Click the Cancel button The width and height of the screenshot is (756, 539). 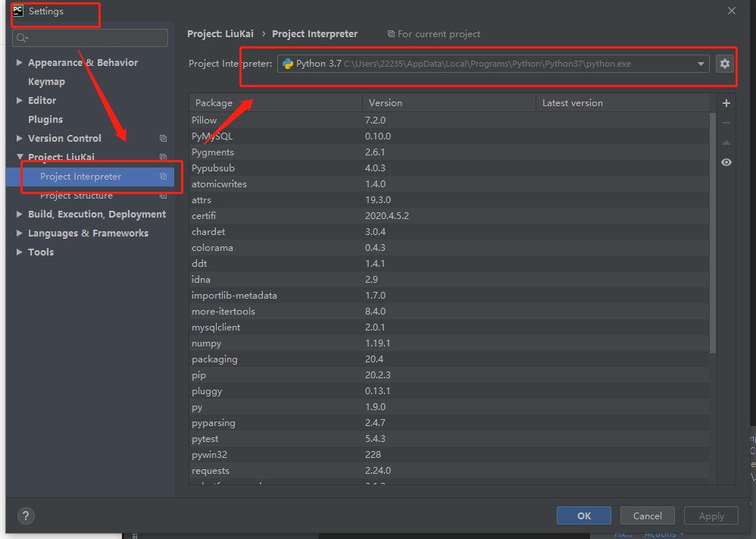coord(648,515)
